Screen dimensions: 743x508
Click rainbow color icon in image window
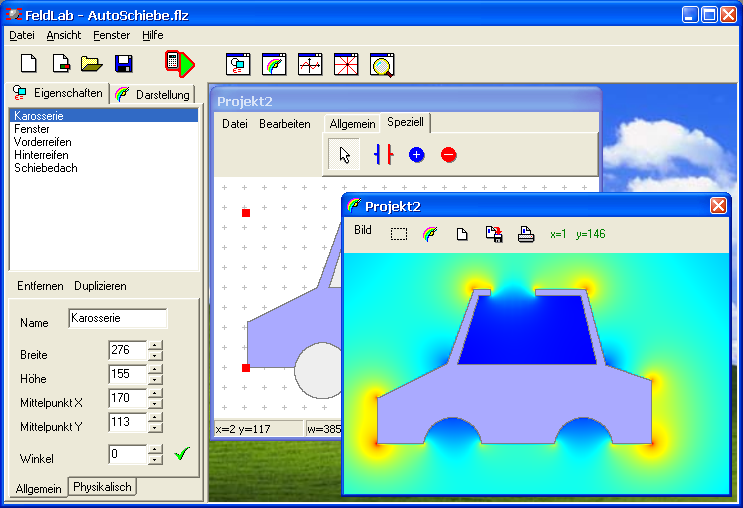pos(430,234)
